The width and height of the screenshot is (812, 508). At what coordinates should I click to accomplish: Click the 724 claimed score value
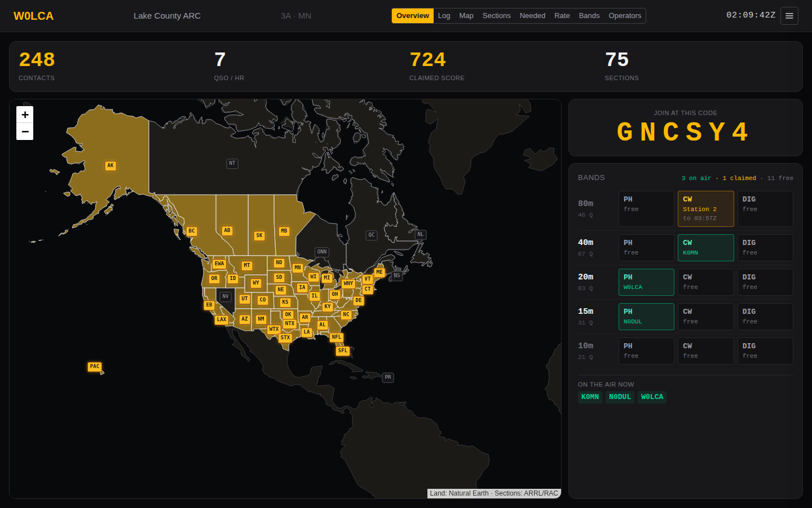click(x=428, y=60)
